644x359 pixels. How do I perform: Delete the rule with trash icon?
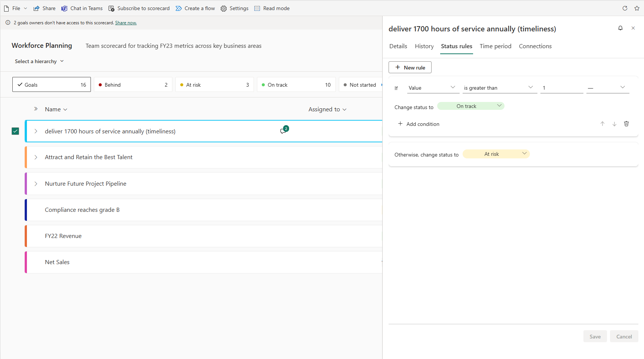[x=626, y=124]
